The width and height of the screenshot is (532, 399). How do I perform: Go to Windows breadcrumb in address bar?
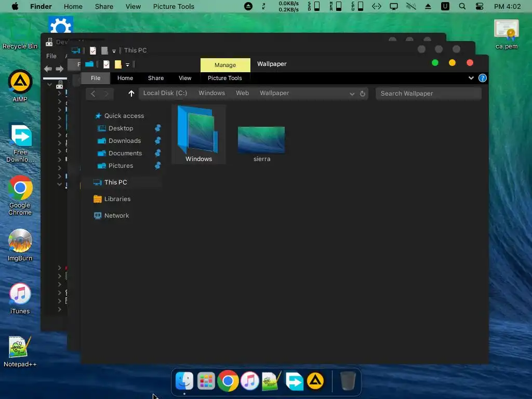coord(212,93)
